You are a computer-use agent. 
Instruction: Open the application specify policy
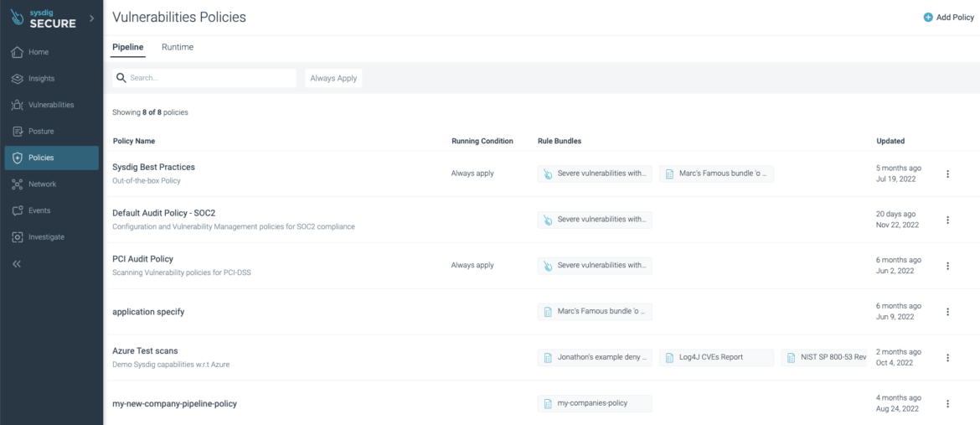[148, 311]
